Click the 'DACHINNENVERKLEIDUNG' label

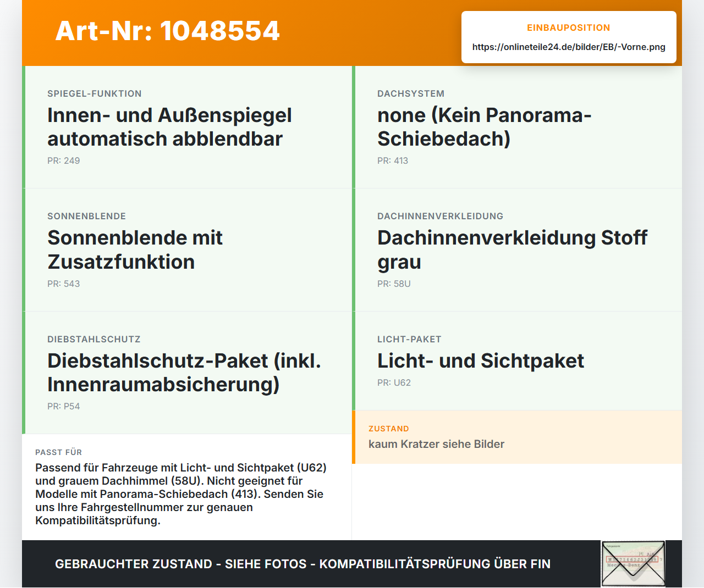[x=441, y=216]
